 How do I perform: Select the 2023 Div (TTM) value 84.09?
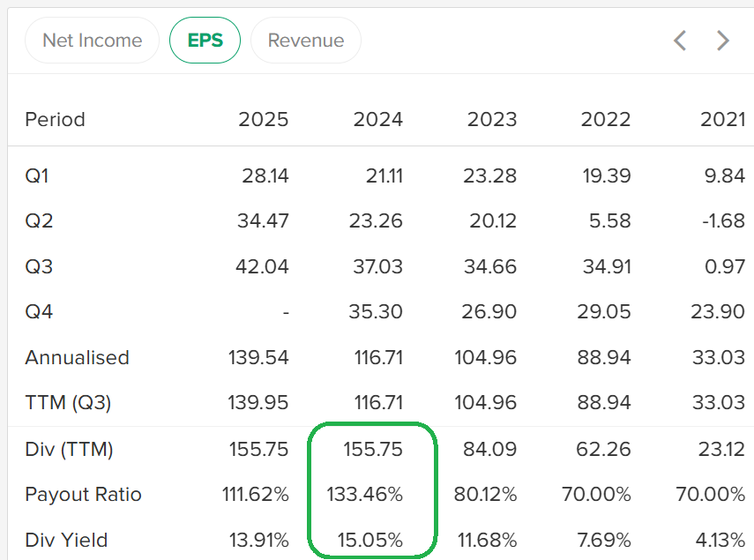click(x=490, y=450)
